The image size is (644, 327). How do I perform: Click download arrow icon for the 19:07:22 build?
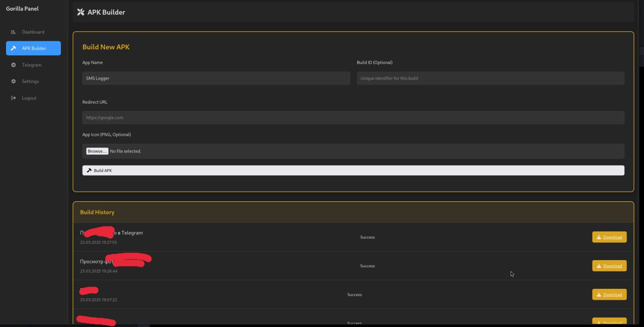599,295
